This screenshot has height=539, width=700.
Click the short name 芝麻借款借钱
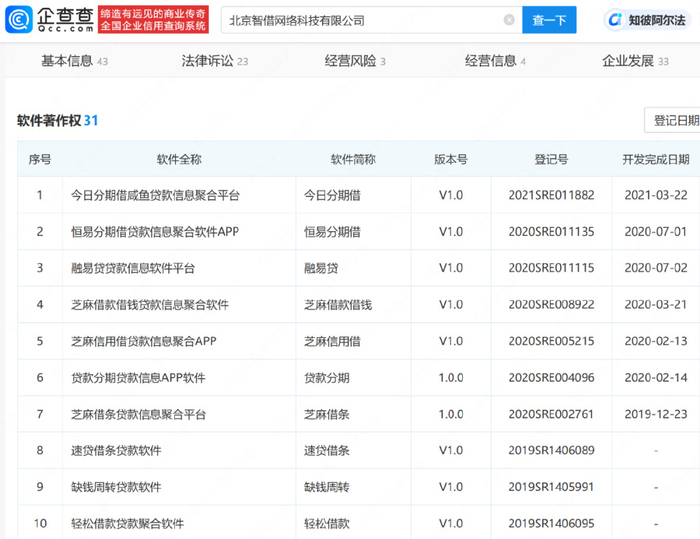coord(338,305)
